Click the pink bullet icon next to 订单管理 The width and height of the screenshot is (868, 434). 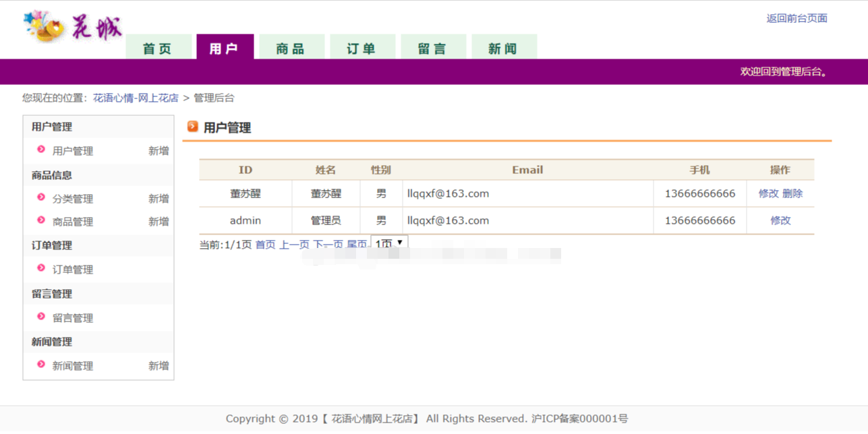[x=41, y=268]
